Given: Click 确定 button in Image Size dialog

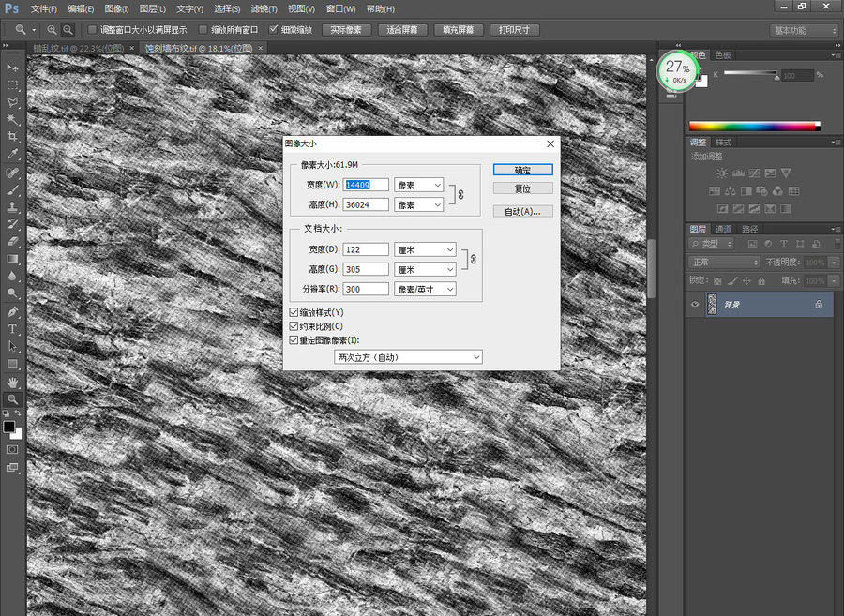Looking at the screenshot, I should tap(522, 170).
